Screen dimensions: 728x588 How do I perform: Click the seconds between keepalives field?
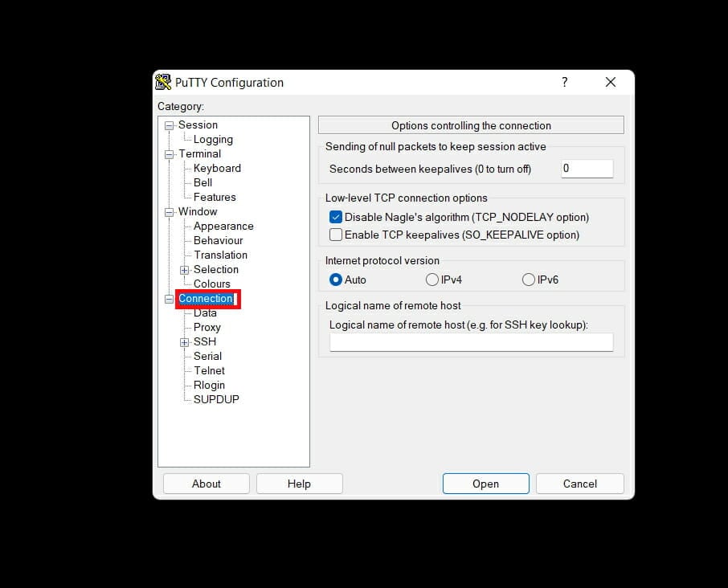(587, 169)
